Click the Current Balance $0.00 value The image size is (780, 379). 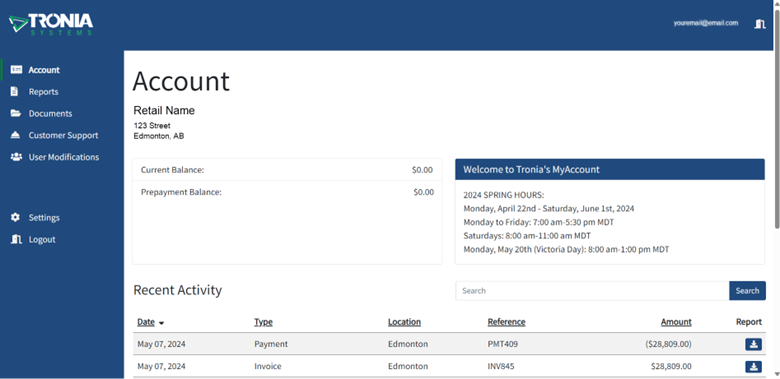[x=422, y=170]
